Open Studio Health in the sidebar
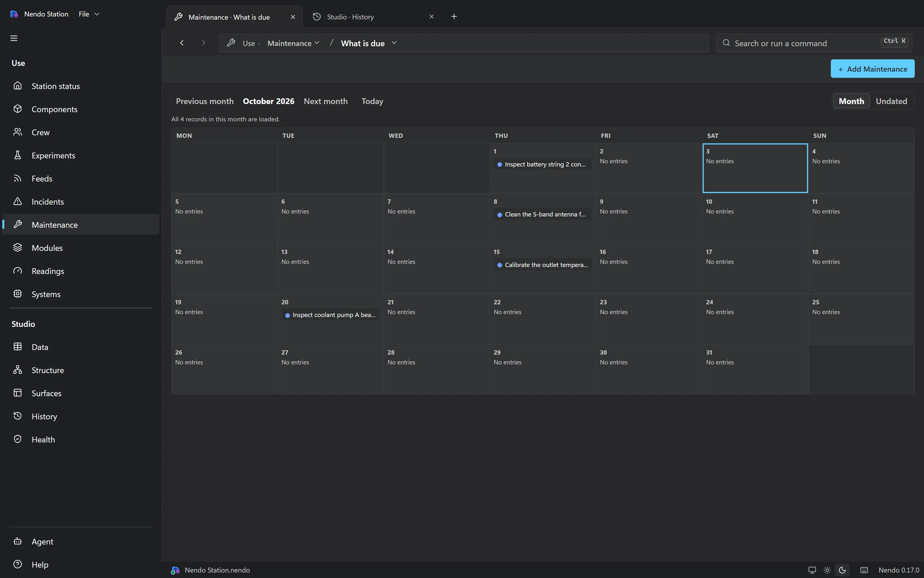The image size is (924, 578). tap(81, 440)
